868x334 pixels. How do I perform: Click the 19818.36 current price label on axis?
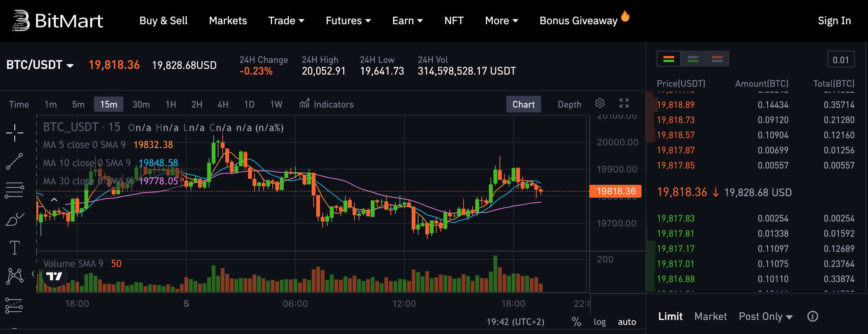click(x=616, y=191)
